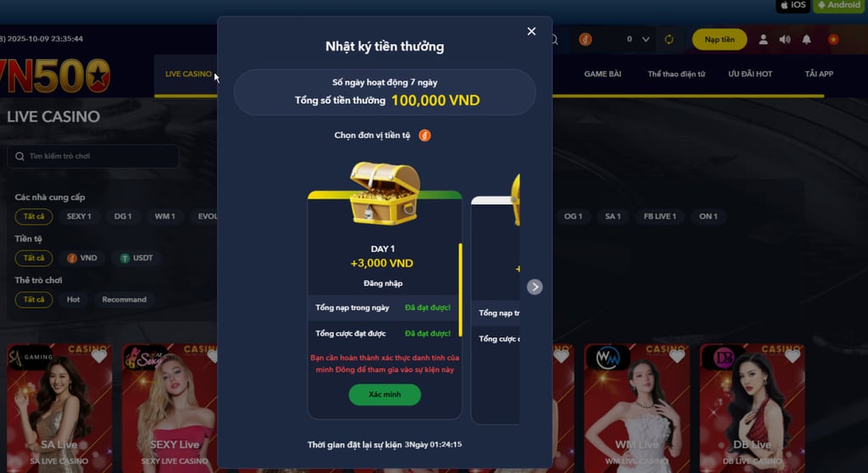Screen dimensions: 868x473
Task: Select the USDT currency filter
Action: coord(136,258)
